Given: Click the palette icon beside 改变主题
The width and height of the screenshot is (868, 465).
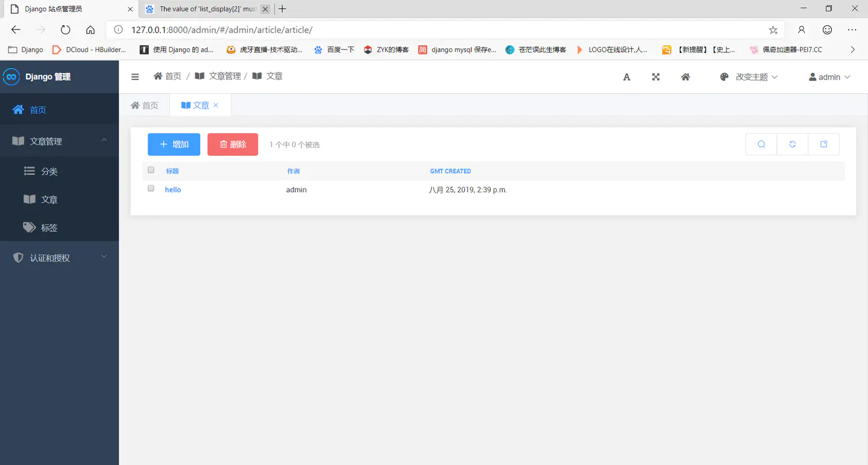Looking at the screenshot, I should click(725, 77).
